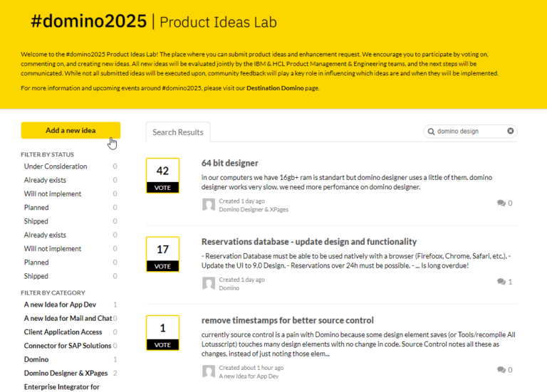Click the comments icon for 64 bit designer
This screenshot has width=547, height=392.
[501, 203]
